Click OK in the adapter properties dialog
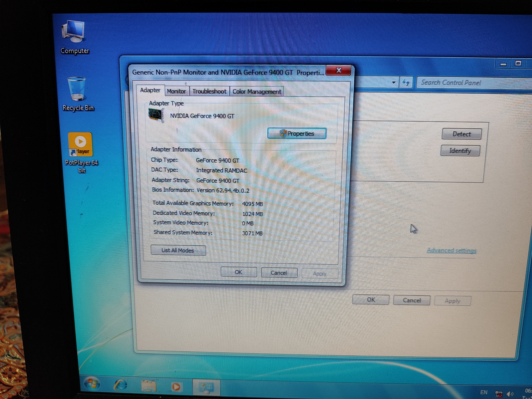The width and height of the screenshot is (532, 399). 239,272
